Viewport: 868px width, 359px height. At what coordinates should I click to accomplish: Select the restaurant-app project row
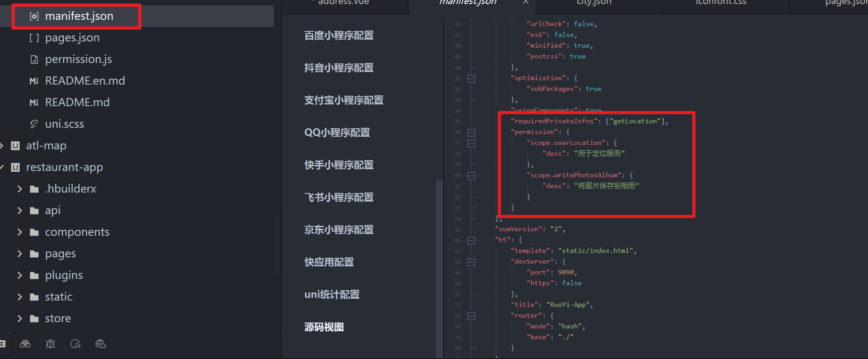click(137, 167)
